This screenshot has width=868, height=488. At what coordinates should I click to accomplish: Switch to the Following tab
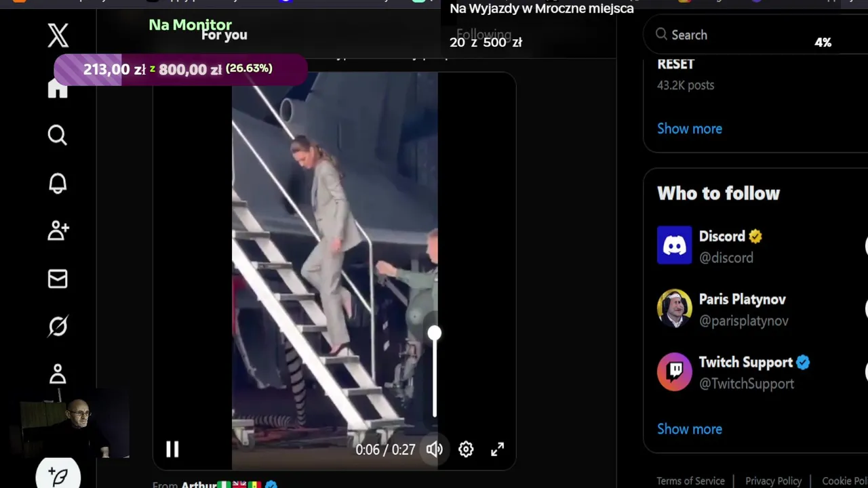coord(484,35)
